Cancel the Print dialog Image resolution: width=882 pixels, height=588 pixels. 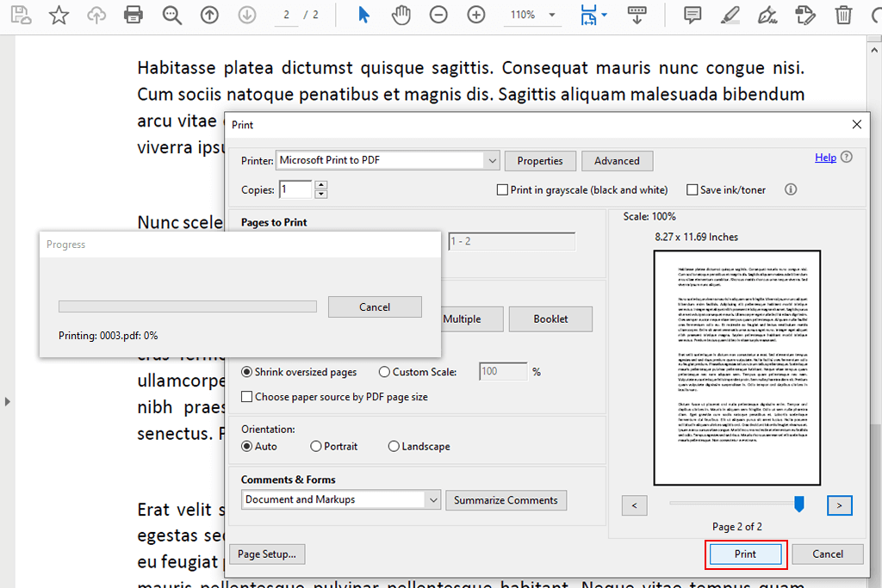click(x=828, y=554)
